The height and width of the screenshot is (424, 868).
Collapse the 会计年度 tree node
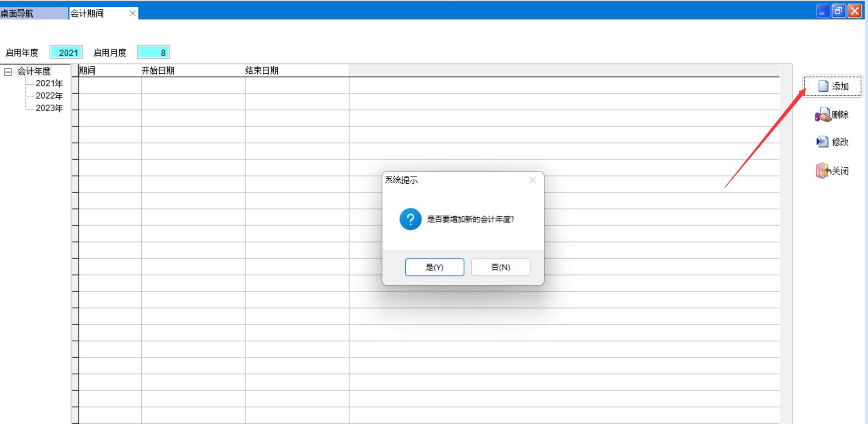8,72
